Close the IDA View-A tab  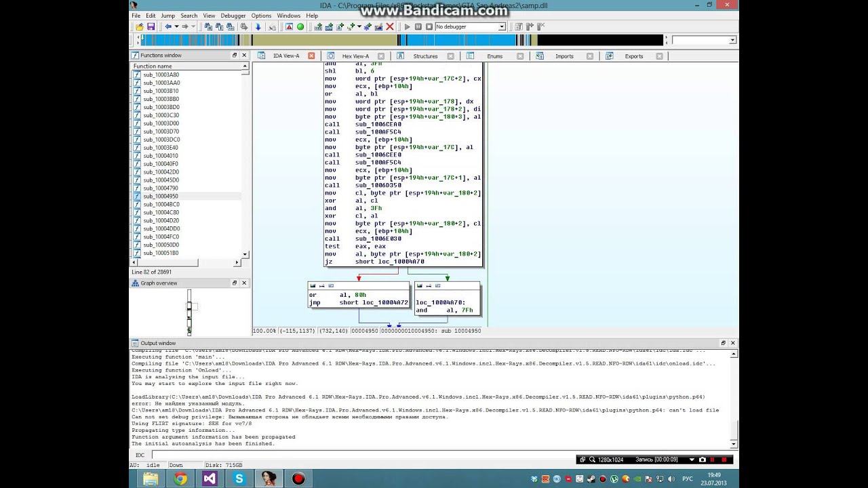[311, 56]
